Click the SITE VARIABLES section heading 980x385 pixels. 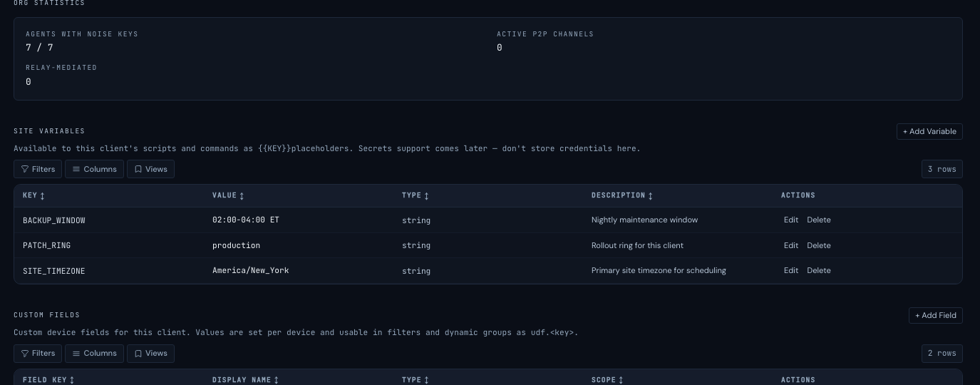tap(49, 131)
